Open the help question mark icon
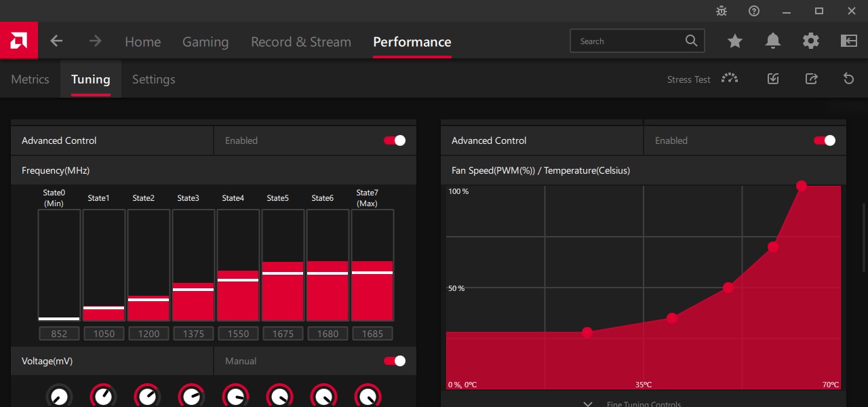 coord(754,11)
